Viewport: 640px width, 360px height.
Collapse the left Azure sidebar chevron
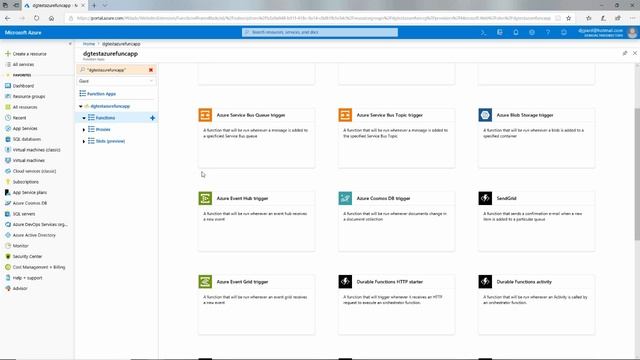[70, 44]
